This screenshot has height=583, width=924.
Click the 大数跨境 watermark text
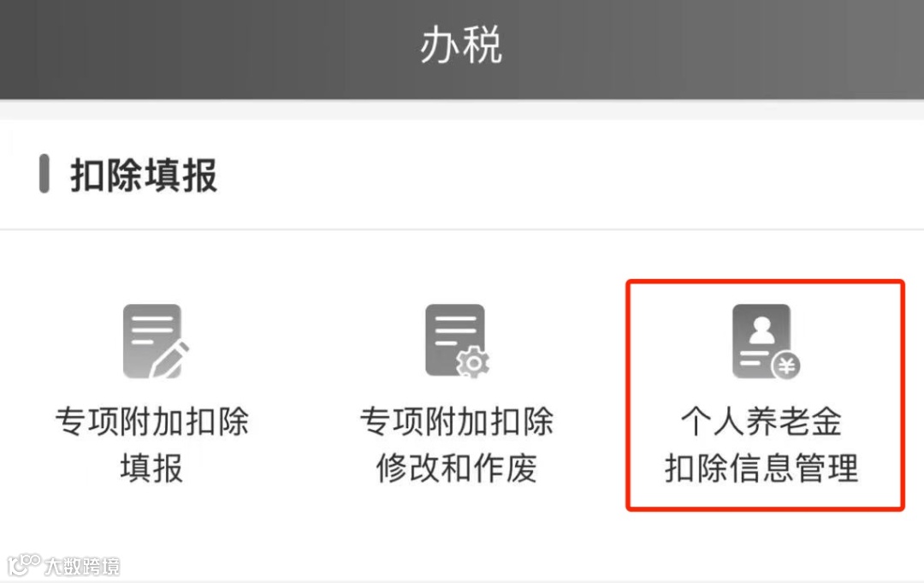tap(82, 567)
